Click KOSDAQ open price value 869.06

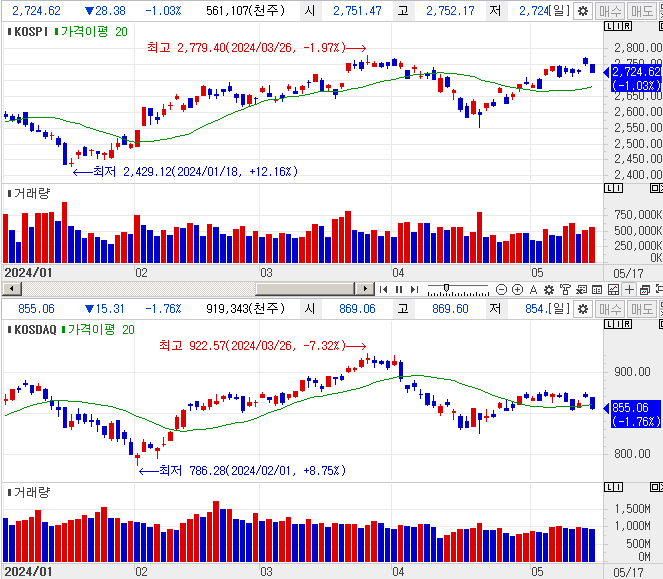(x=357, y=309)
